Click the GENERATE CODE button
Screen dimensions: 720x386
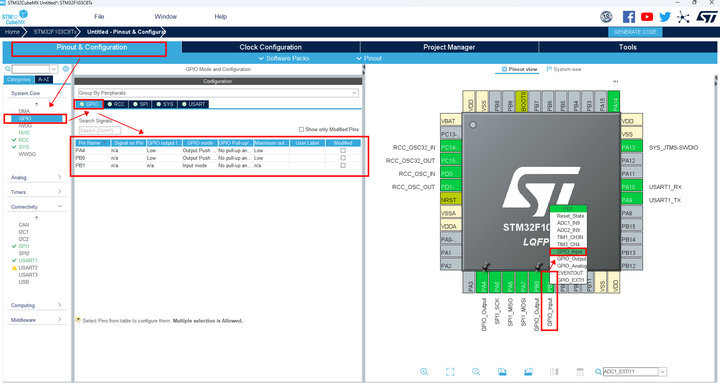(x=635, y=32)
